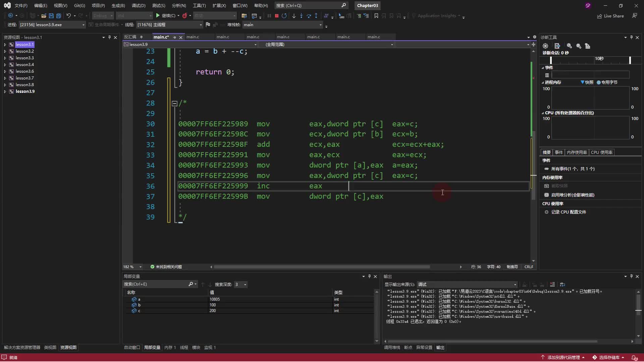Click the notifications icon in status bar
Viewport: 644px width, 362px height.
pyautogui.click(x=634, y=358)
